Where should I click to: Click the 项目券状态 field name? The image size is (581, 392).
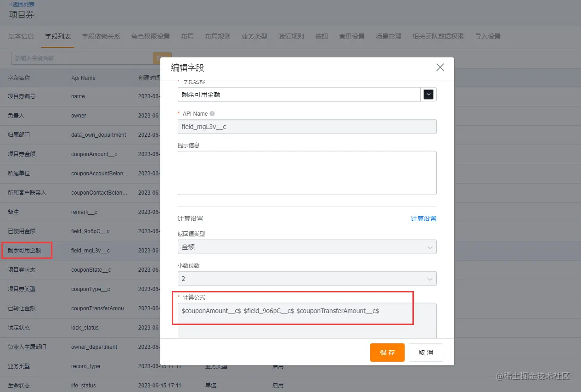[22, 270]
